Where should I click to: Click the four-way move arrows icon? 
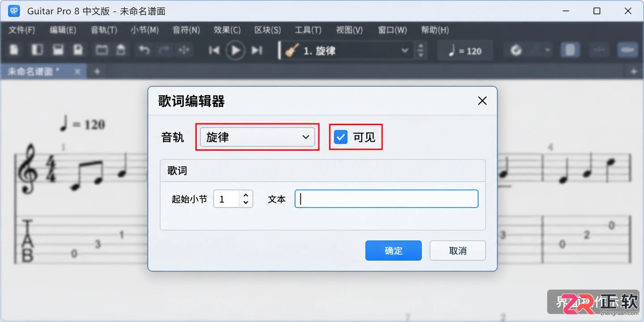tap(184, 50)
